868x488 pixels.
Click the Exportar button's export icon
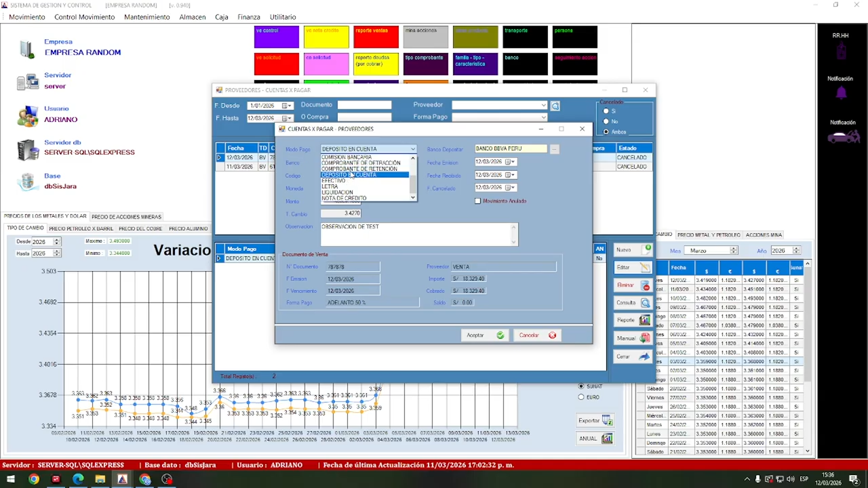coord(607,421)
